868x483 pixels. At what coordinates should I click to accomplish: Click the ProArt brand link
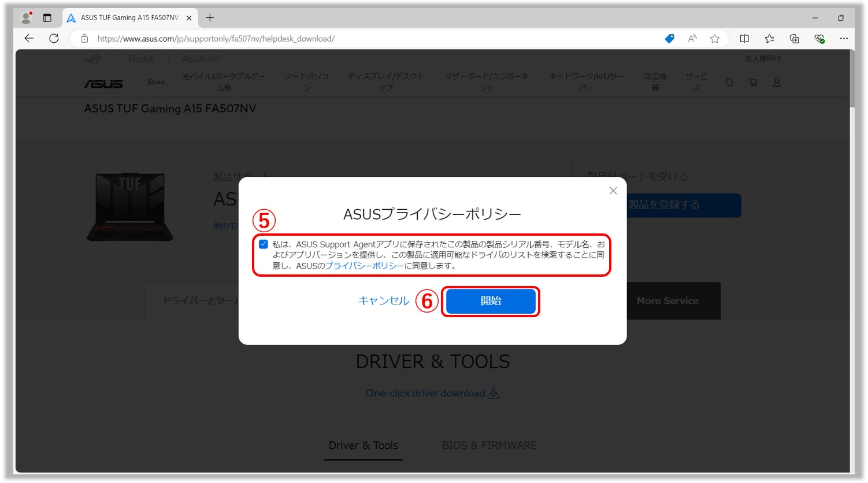[x=141, y=59]
